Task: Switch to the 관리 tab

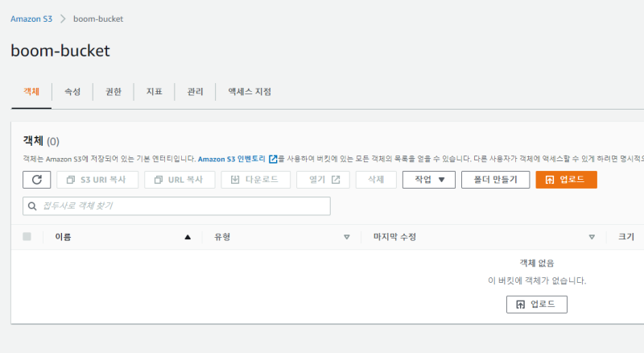Action: [x=195, y=91]
